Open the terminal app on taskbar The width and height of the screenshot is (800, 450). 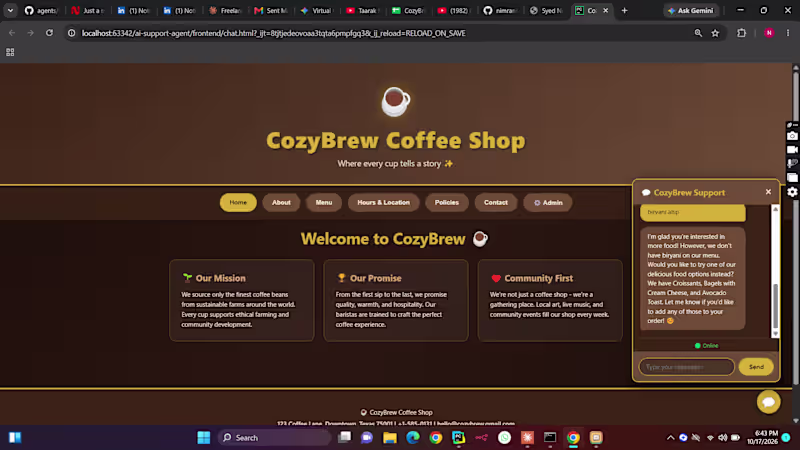(x=550, y=437)
